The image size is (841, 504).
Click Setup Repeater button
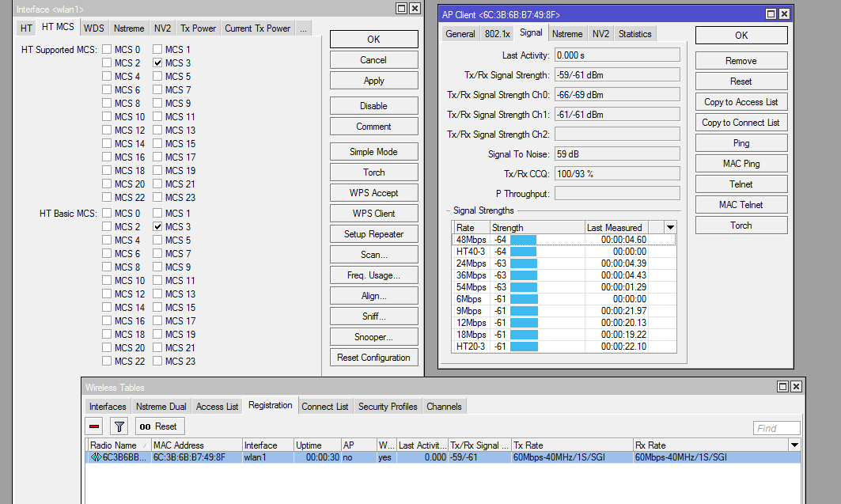(x=374, y=233)
